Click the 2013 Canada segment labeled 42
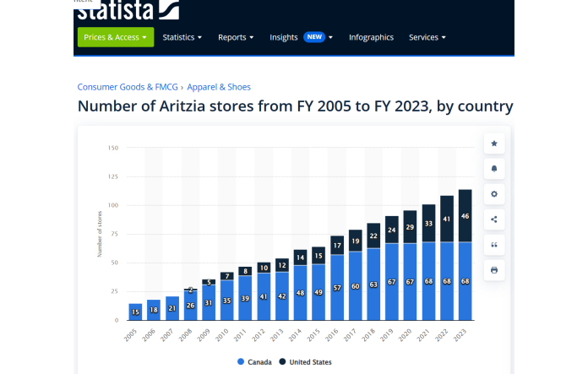The height and width of the screenshot is (374, 588). click(282, 296)
